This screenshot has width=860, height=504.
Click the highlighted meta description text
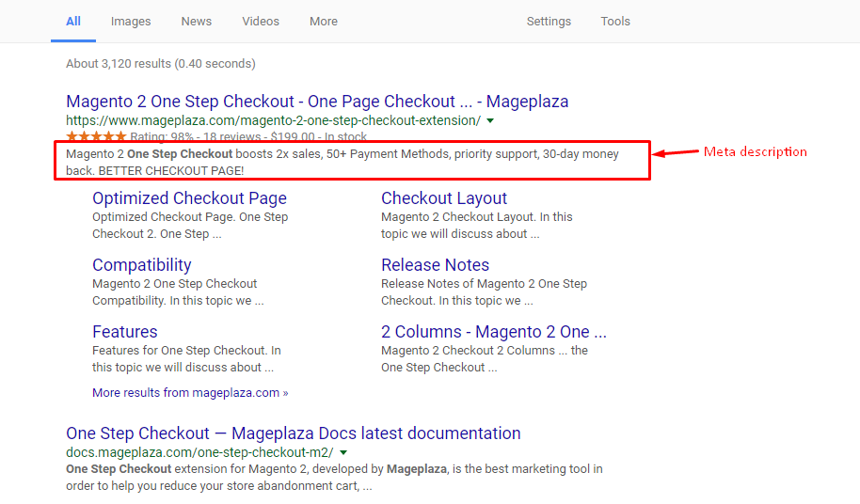click(342, 161)
